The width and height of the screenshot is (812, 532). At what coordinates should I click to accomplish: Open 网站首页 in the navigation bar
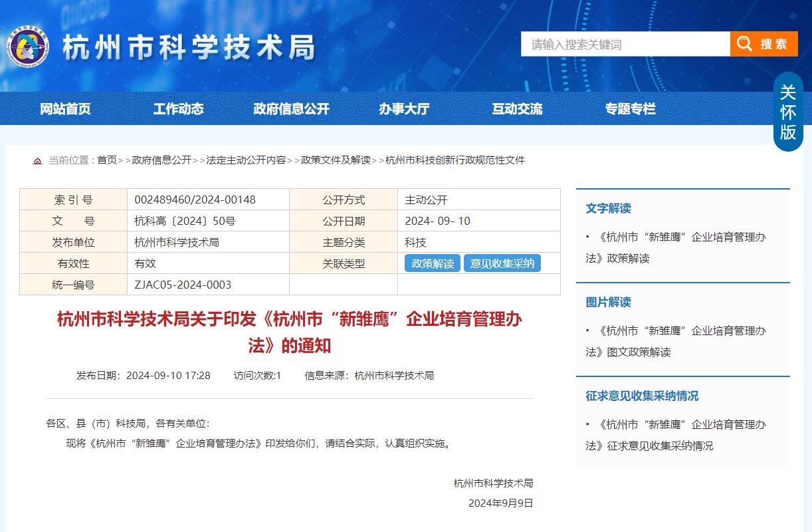65,108
